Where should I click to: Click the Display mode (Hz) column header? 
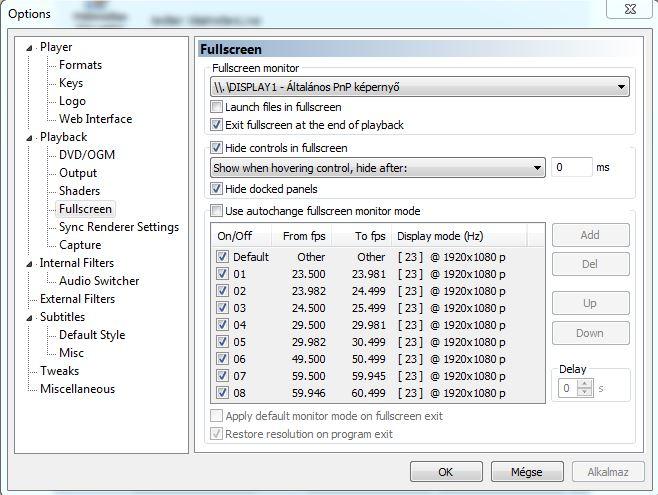tap(459, 236)
